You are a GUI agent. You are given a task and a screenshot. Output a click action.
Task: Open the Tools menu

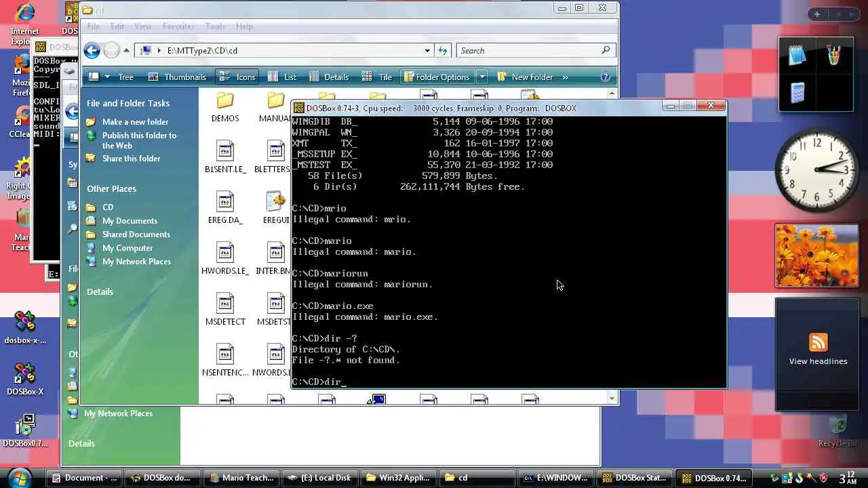click(x=215, y=26)
